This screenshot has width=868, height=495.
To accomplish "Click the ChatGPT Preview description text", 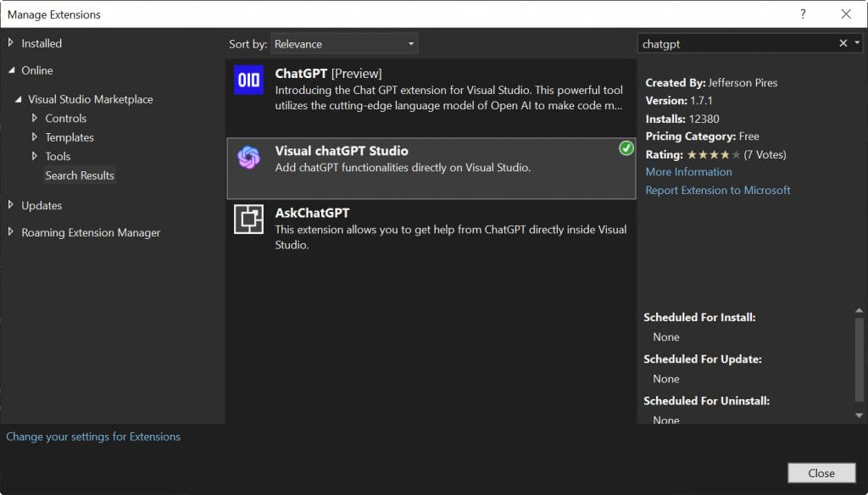I will click(x=449, y=97).
